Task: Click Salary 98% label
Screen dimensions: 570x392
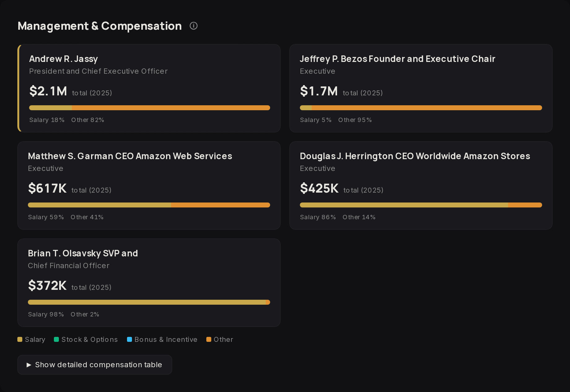Action: tap(46, 314)
